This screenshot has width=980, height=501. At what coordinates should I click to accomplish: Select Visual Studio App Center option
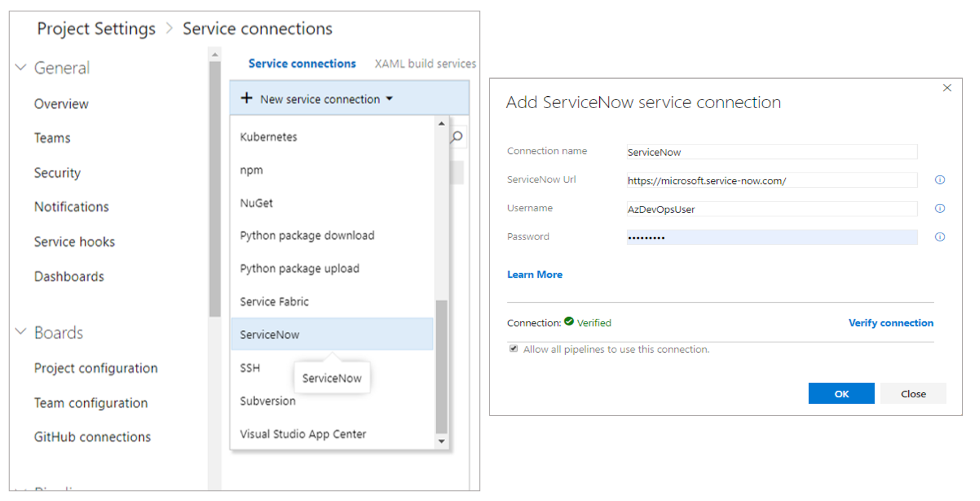click(x=332, y=434)
